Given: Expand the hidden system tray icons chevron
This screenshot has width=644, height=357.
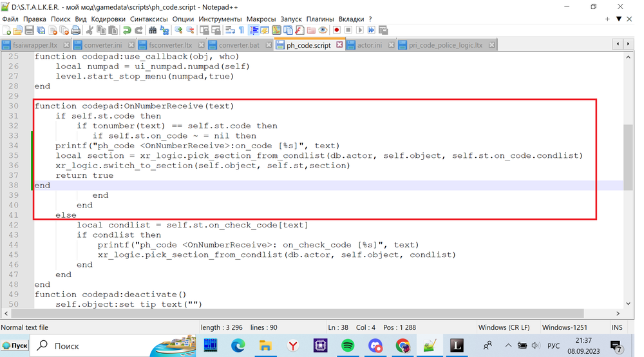Looking at the screenshot, I should [x=508, y=346].
